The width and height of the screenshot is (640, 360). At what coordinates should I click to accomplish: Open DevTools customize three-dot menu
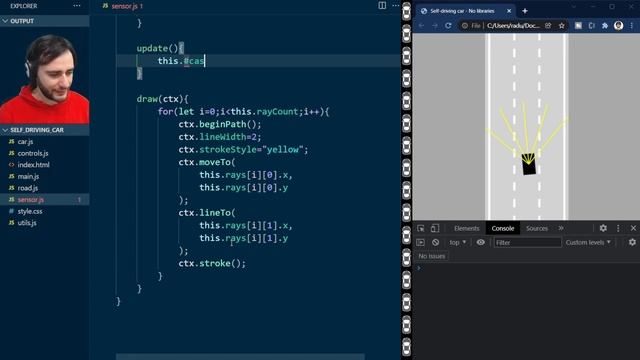tap(618, 228)
